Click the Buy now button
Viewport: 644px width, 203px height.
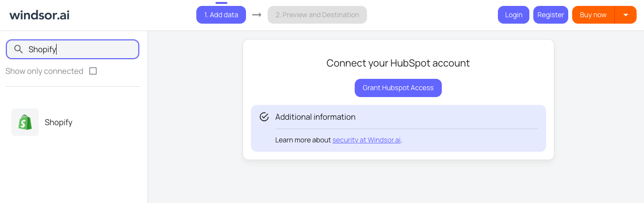pos(593,15)
